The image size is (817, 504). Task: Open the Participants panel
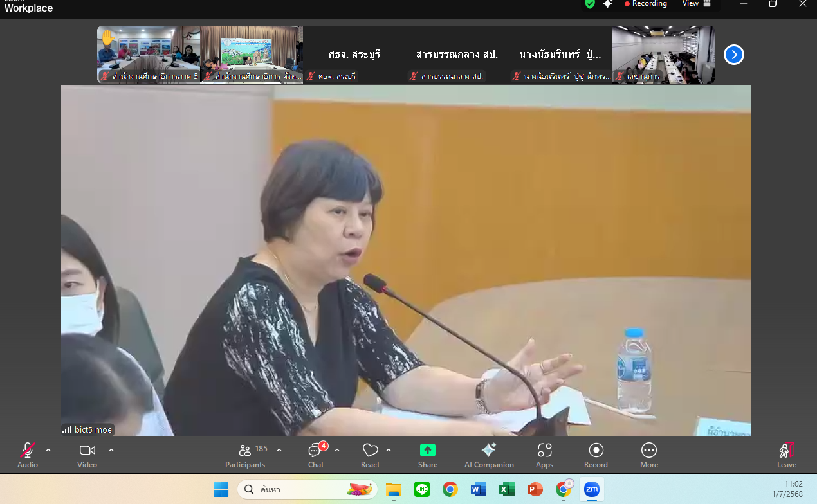click(x=245, y=455)
